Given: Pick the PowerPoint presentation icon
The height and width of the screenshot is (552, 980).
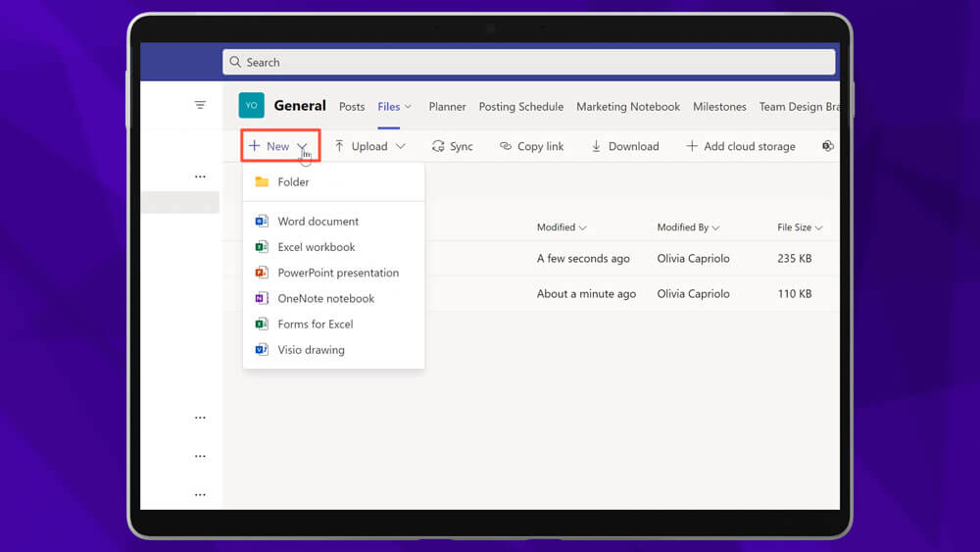Looking at the screenshot, I should (x=262, y=273).
